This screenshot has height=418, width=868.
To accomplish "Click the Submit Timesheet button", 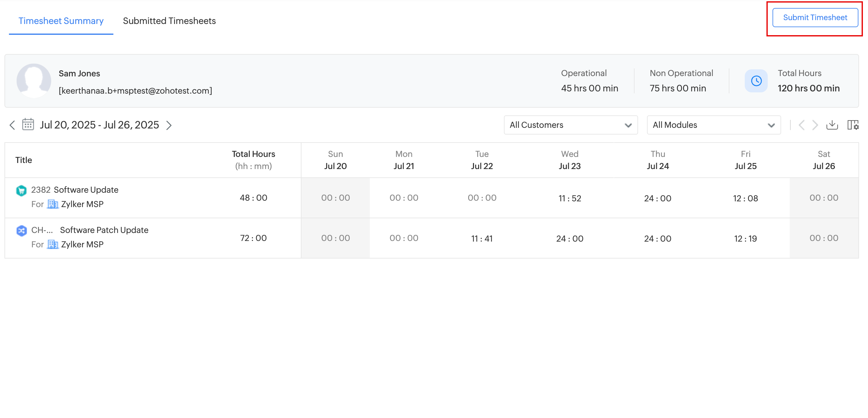I will coord(815,18).
